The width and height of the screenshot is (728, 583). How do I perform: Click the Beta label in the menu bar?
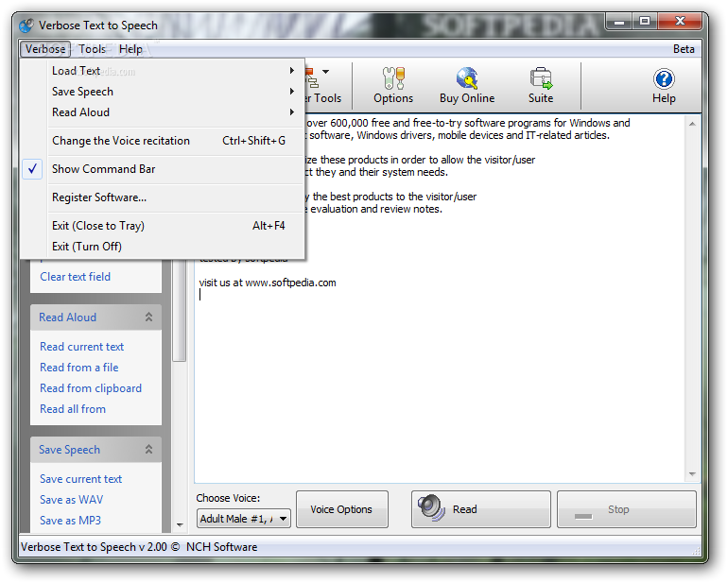(684, 49)
